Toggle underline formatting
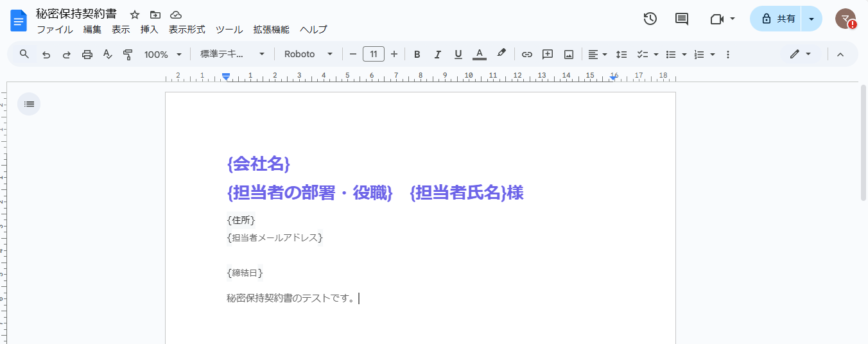The image size is (868, 344). tap(458, 55)
